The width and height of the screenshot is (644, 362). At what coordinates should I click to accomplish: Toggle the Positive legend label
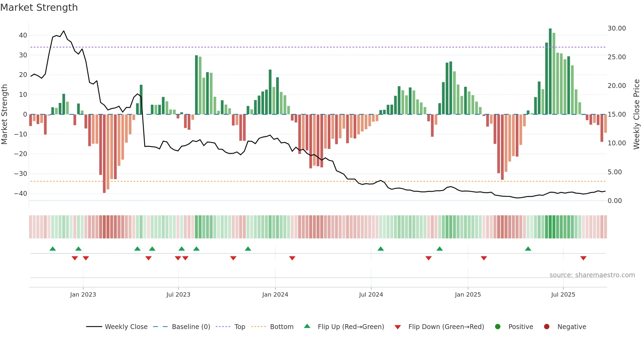(521, 327)
